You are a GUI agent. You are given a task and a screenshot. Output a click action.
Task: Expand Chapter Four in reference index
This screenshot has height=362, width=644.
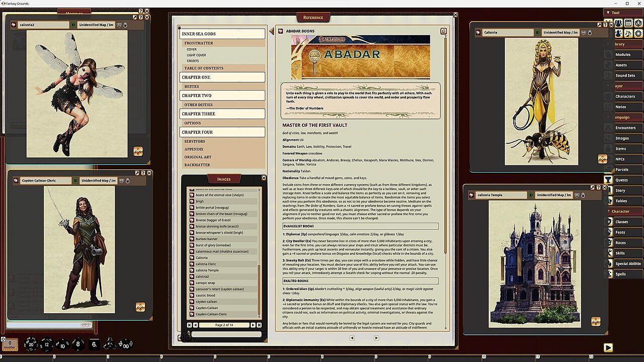[x=222, y=132]
